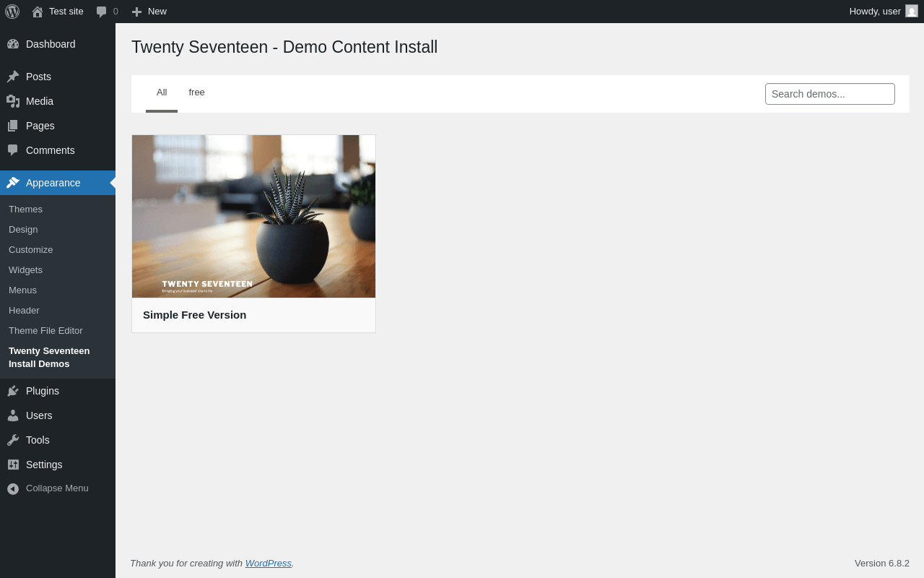Open the Posts menu label

click(x=38, y=77)
